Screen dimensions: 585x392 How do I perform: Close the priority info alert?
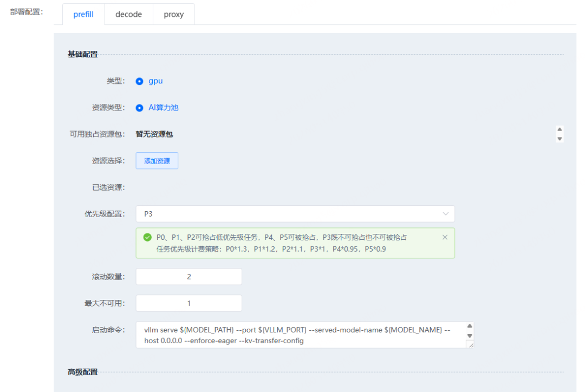[445, 237]
